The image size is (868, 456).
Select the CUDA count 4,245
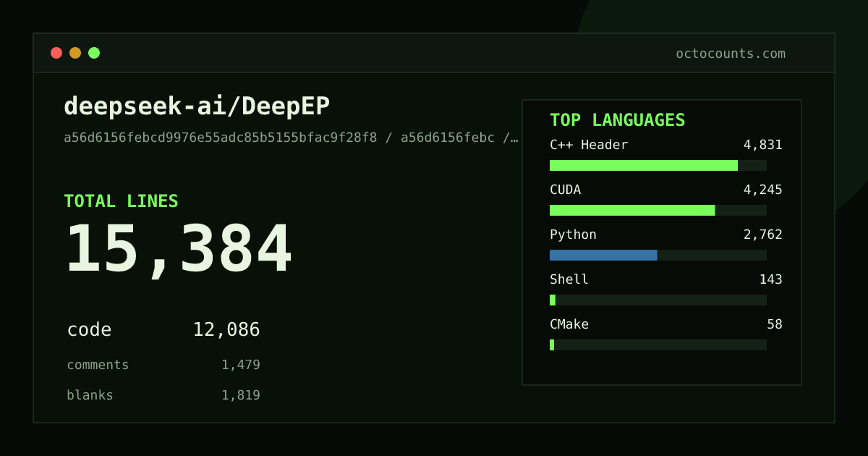(x=763, y=190)
